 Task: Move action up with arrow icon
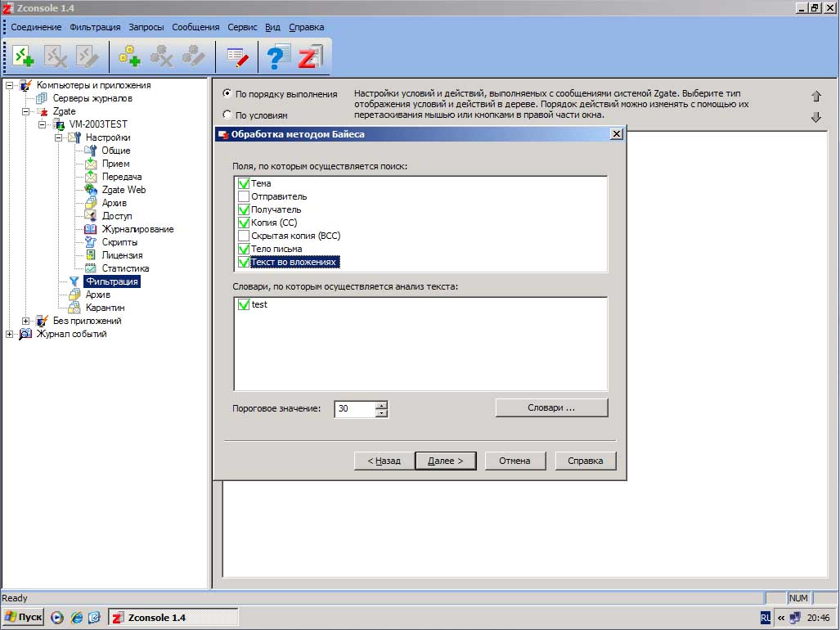pyautogui.click(x=816, y=96)
